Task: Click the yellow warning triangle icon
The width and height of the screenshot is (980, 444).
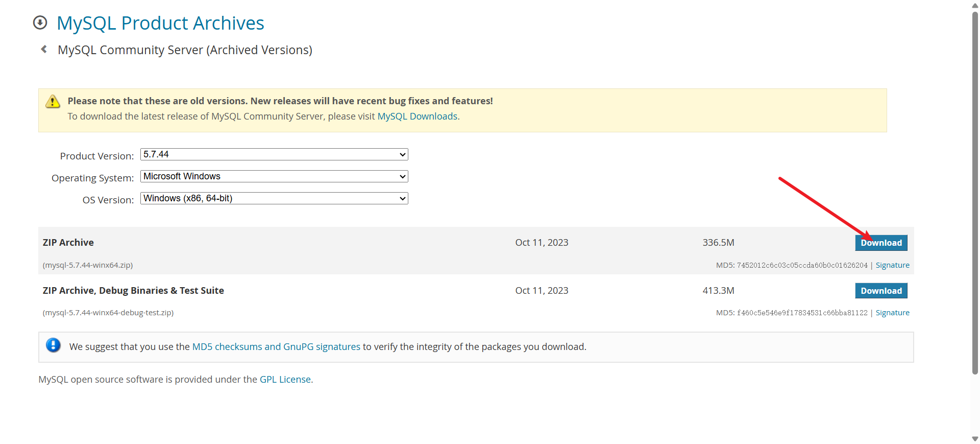Action: pyautogui.click(x=53, y=101)
